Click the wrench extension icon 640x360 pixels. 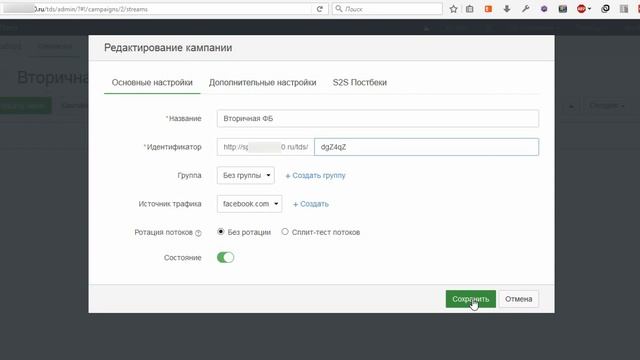pyautogui.click(x=525, y=9)
